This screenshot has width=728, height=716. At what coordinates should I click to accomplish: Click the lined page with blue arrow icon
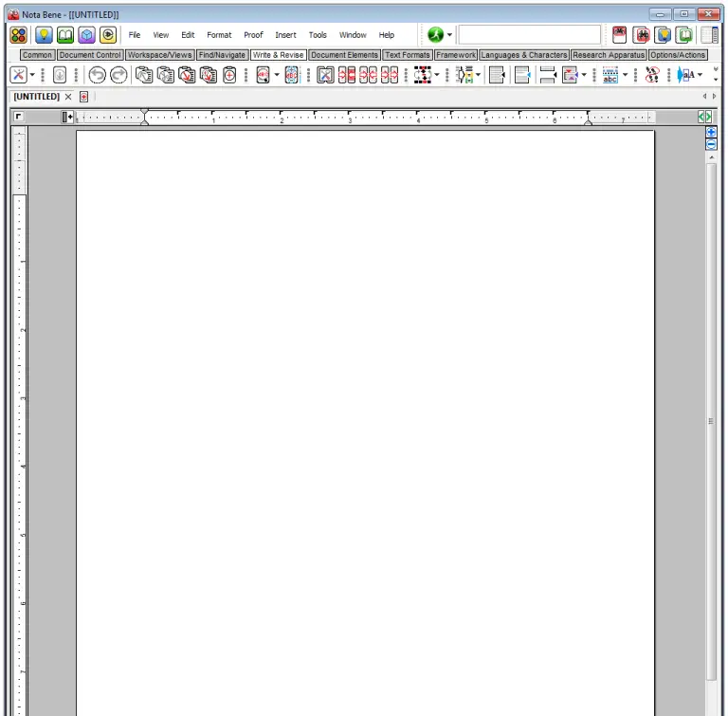tap(522, 74)
